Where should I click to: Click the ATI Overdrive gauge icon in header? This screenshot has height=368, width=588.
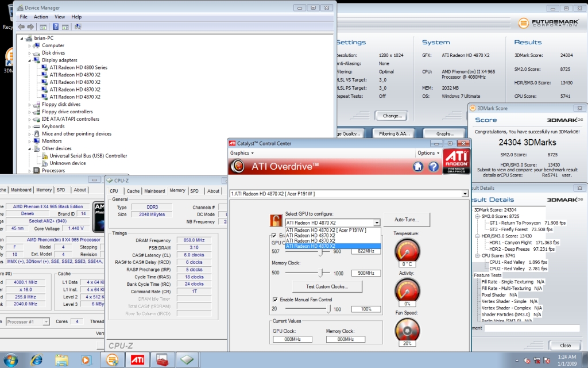(x=238, y=166)
